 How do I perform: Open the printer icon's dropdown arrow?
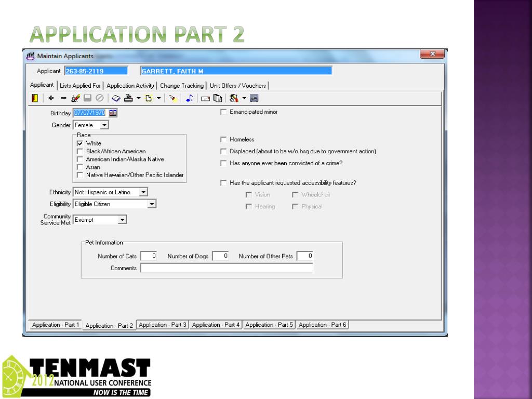[138, 98]
